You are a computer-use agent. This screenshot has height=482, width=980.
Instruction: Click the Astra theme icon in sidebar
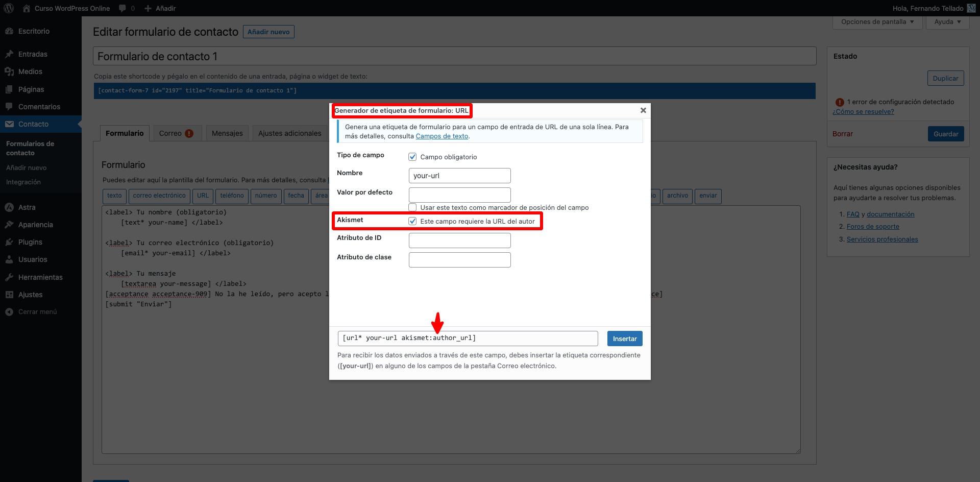(x=9, y=207)
